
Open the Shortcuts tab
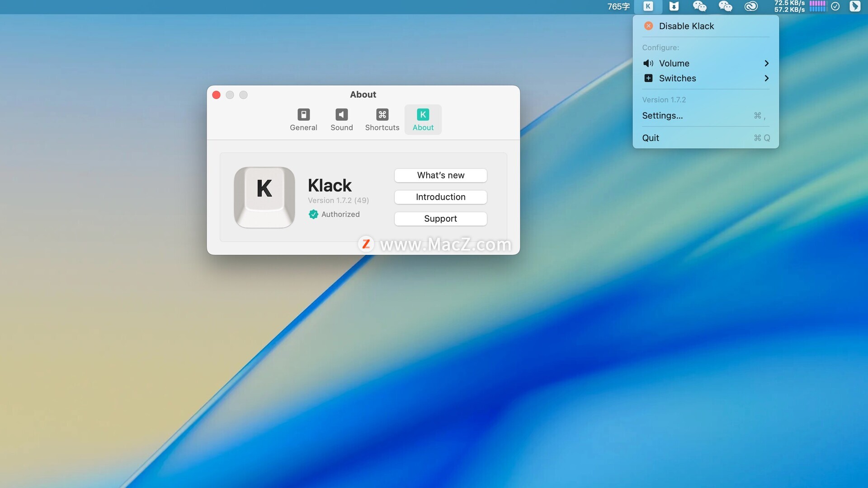click(x=382, y=120)
